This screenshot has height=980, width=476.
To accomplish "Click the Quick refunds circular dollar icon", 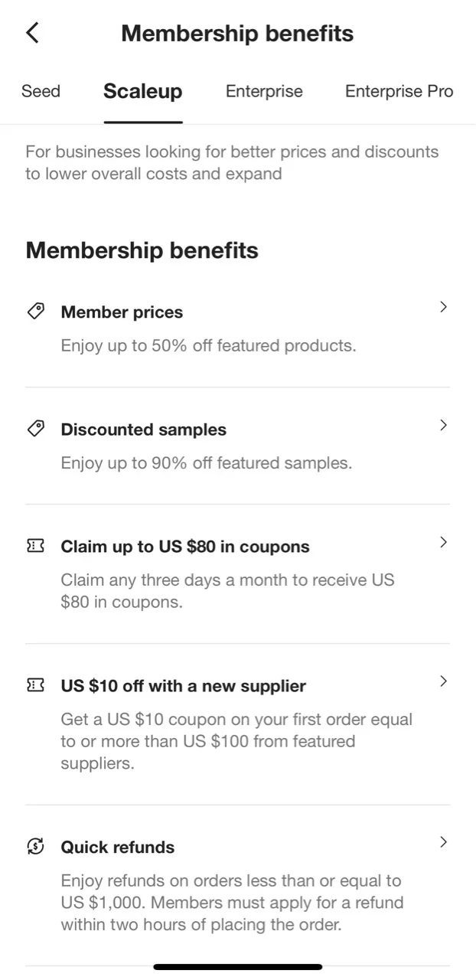I will coord(35,846).
